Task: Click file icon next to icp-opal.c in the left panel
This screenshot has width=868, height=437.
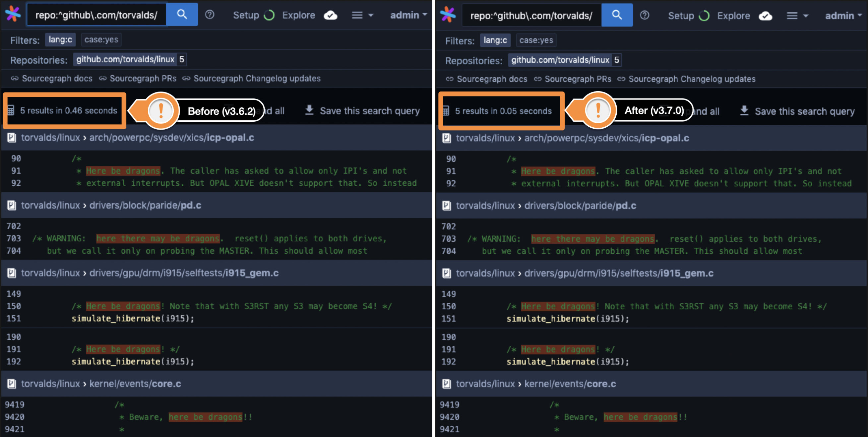Action: [x=12, y=138]
